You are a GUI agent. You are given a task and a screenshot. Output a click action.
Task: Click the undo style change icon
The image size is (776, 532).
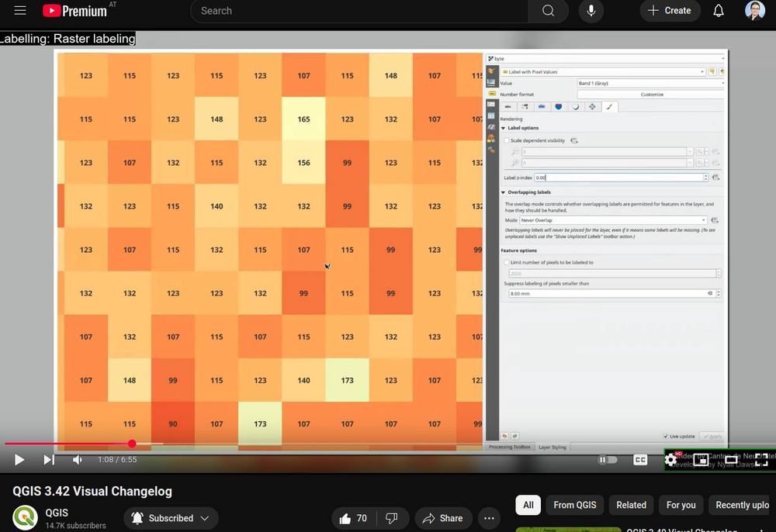click(504, 436)
